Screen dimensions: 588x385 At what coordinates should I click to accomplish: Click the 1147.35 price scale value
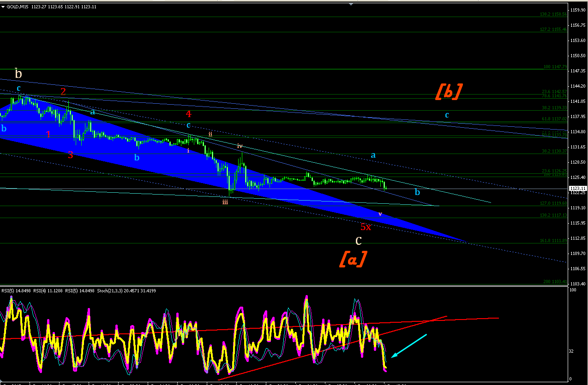[577, 71]
